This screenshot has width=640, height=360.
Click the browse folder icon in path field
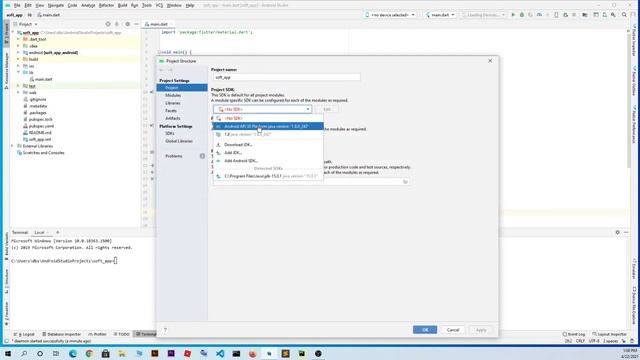(405, 182)
